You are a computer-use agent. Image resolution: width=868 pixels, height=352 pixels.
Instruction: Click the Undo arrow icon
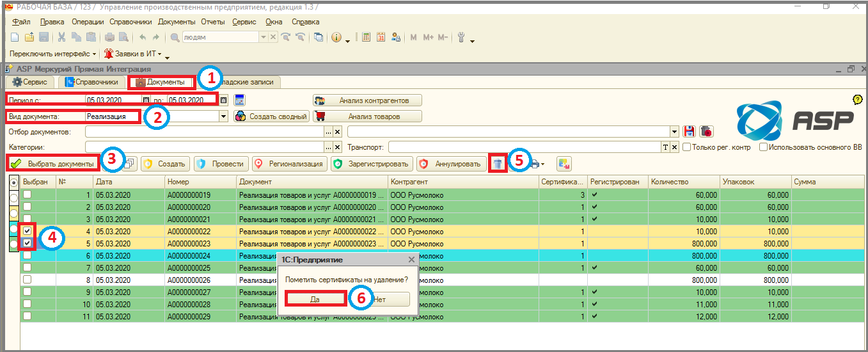143,37
